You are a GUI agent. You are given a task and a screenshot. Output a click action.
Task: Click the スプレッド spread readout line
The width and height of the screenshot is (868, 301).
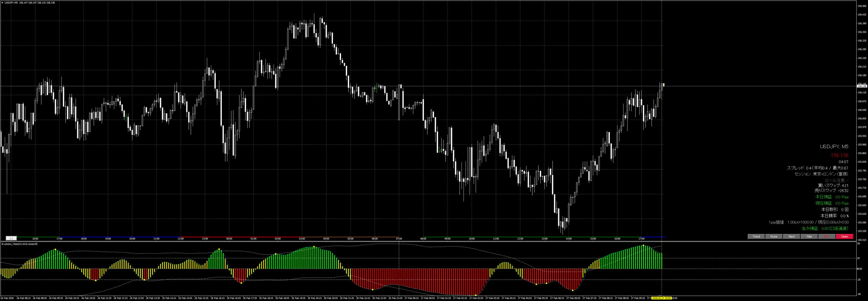tap(817, 168)
